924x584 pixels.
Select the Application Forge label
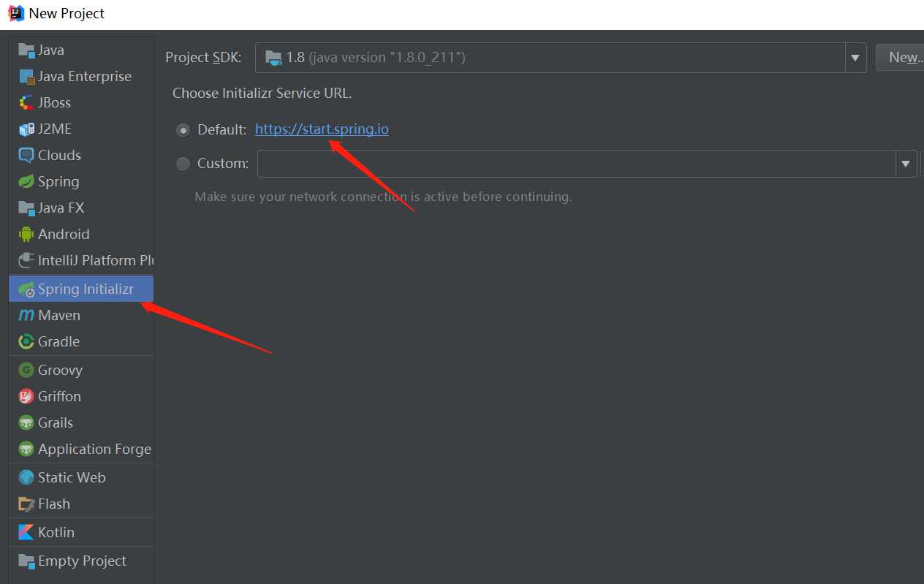pos(94,450)
